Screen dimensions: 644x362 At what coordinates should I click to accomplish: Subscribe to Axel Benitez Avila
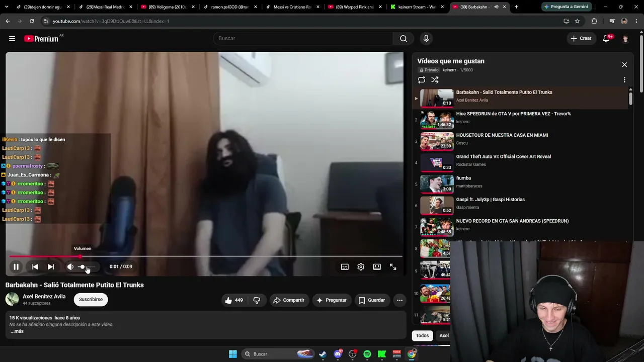(91, 300)
